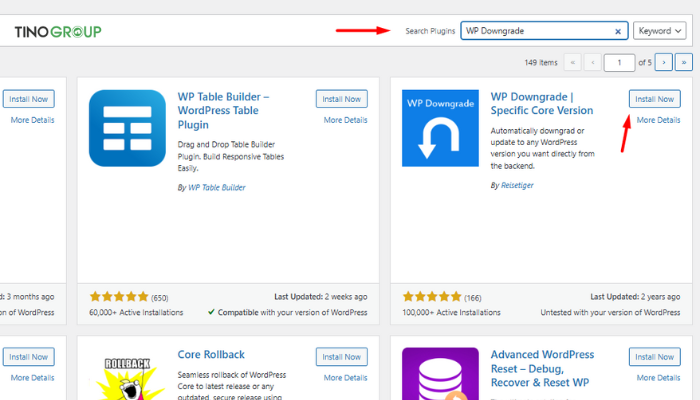Image resolution: width=700 pixels, height=400 pixels.
Task: View More Details for Core Rollback
Action: click(346, 378)
